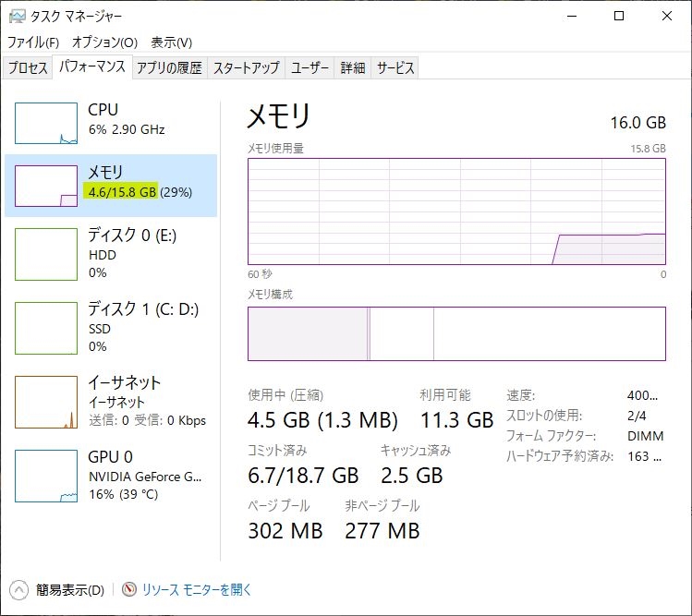
Task: Switch to the プロセス tab
Action: pyautogui.click(x=28, y=67)
